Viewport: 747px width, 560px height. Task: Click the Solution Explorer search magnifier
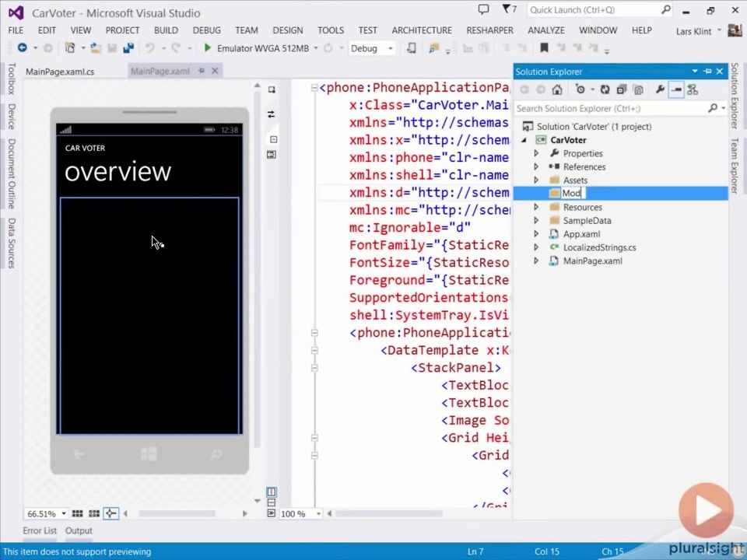[713, 108]
